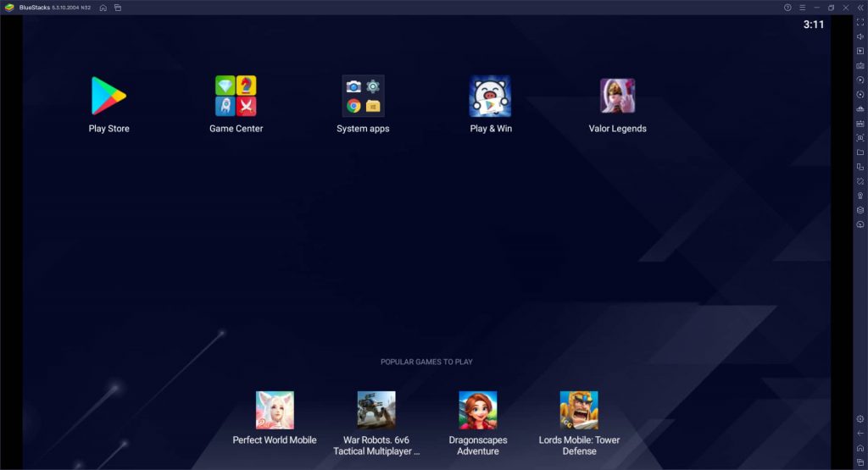The height and width of the screenshot is (470, 868).
Task: Open the media folder icon in sidebar
Action: pos(860,152)
